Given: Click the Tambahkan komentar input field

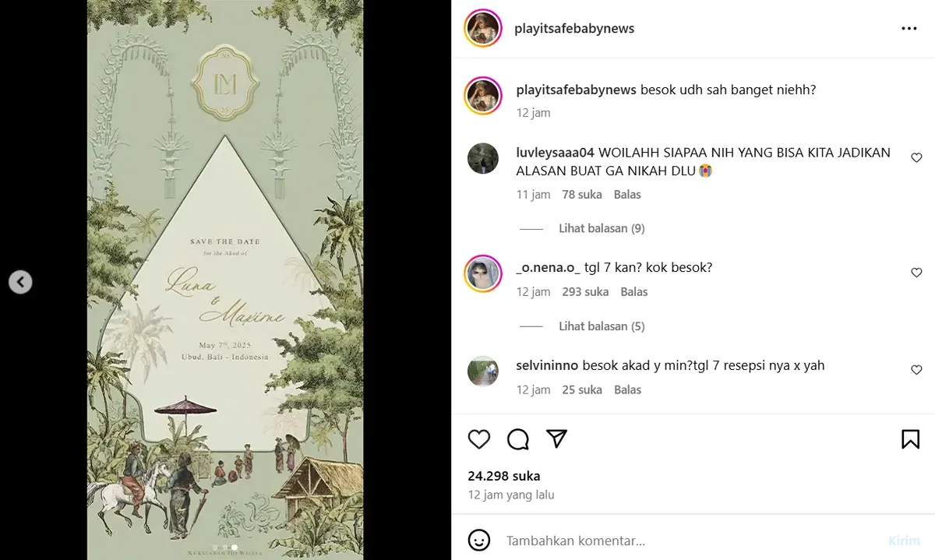Looking at the screenshot, I should point(690,540).
